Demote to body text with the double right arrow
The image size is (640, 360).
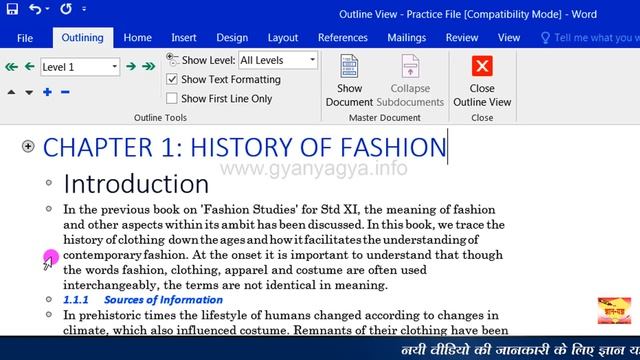coord(149,66)
